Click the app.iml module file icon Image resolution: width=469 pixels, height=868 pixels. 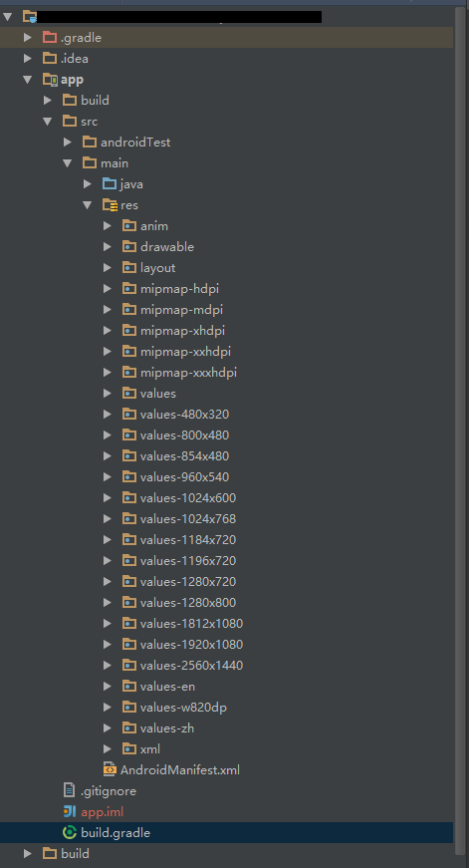coord(70,811)
